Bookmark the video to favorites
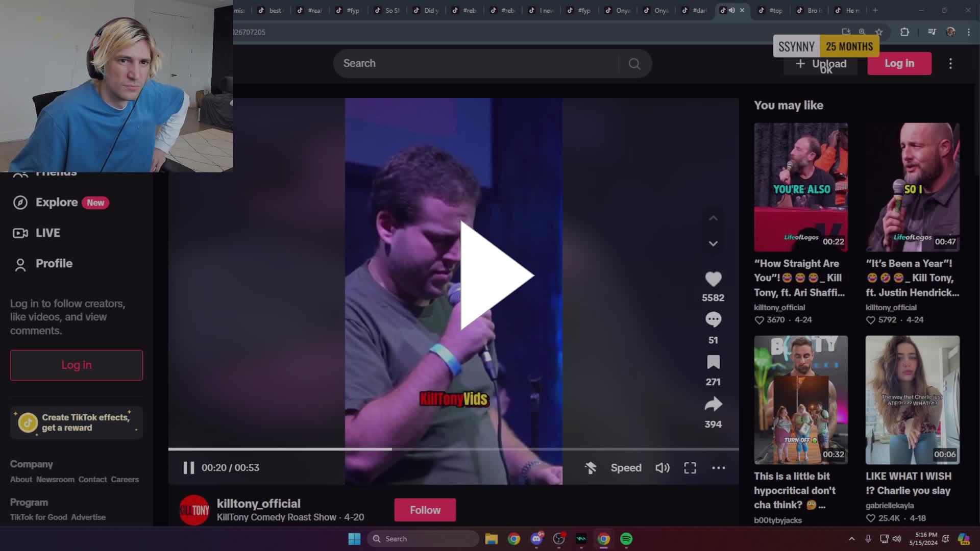Viewport: 980px width, 551px height. coord(713,362)
